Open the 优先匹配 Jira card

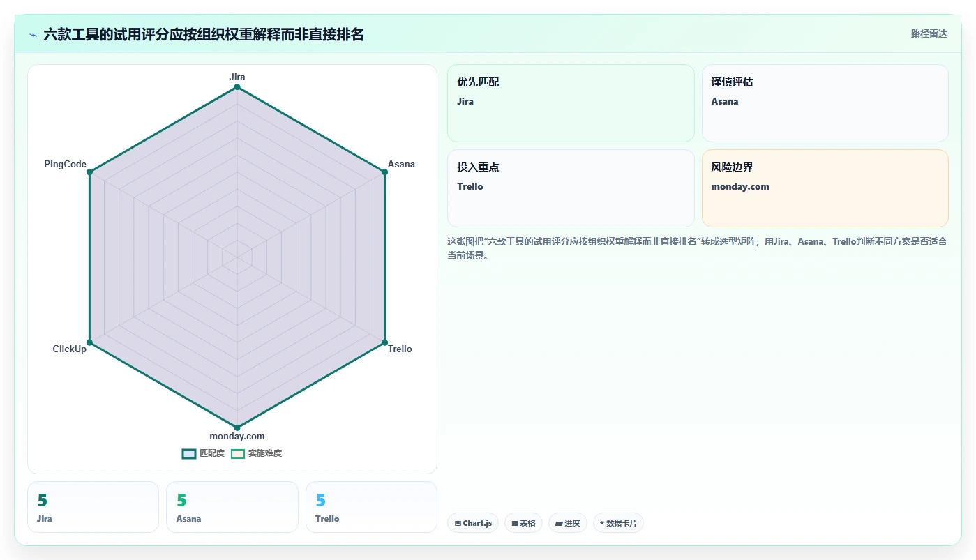pyautogui.click(x=571, y=103)
